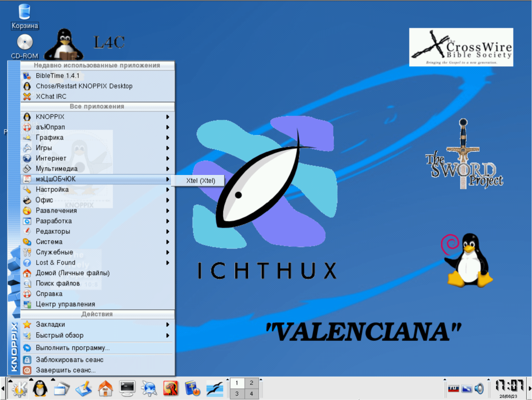This screenshot has height=400, width=532.
Task: Choose Выполнить программу... entry
Action: tap(98, 348)
